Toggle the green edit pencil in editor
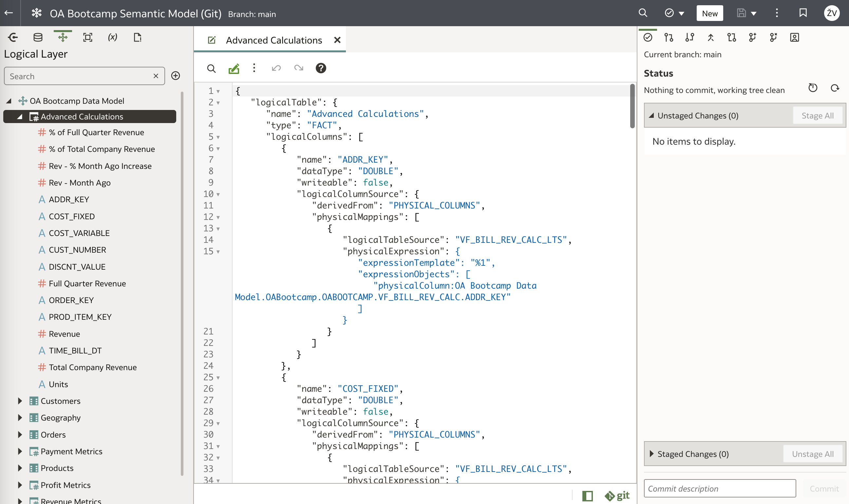The height and width of the screenshot is (504, 849). point(234,69)
